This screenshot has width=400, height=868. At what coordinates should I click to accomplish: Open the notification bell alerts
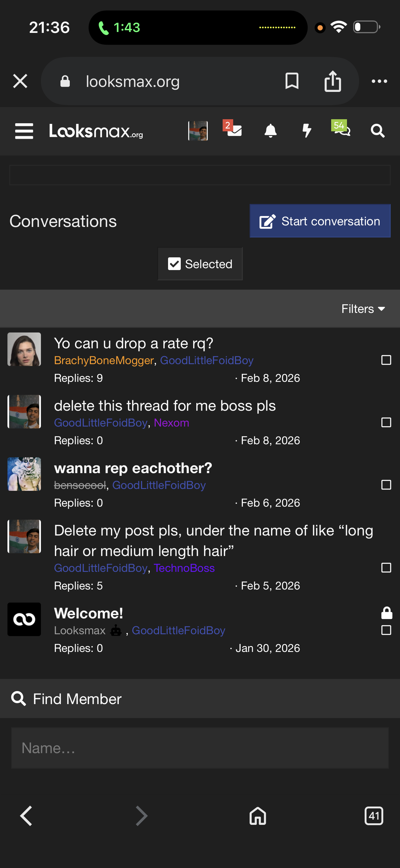coord(270,131)
